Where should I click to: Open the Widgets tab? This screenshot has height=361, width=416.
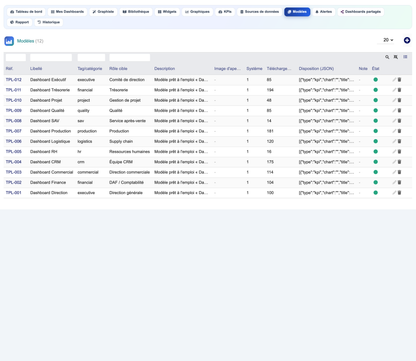pos(167,12)
